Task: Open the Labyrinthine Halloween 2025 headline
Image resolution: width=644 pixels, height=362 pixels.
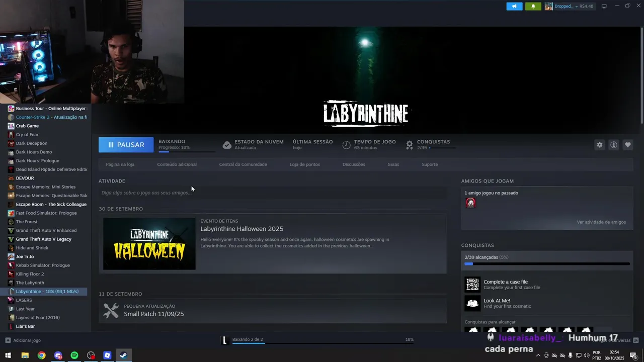Action: tap(242, 229)
